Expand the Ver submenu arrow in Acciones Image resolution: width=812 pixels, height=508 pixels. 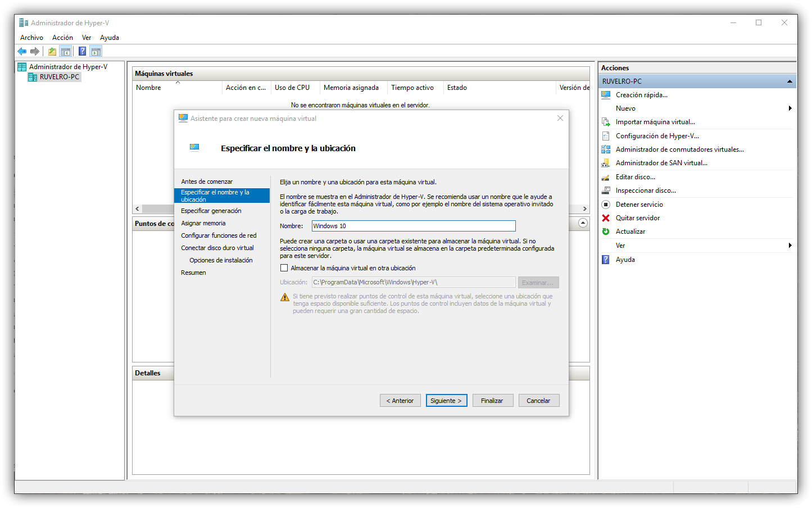click(790, 246)
